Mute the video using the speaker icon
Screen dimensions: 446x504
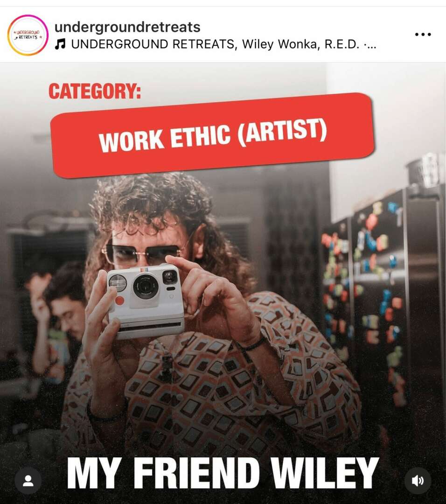[418, 481]
